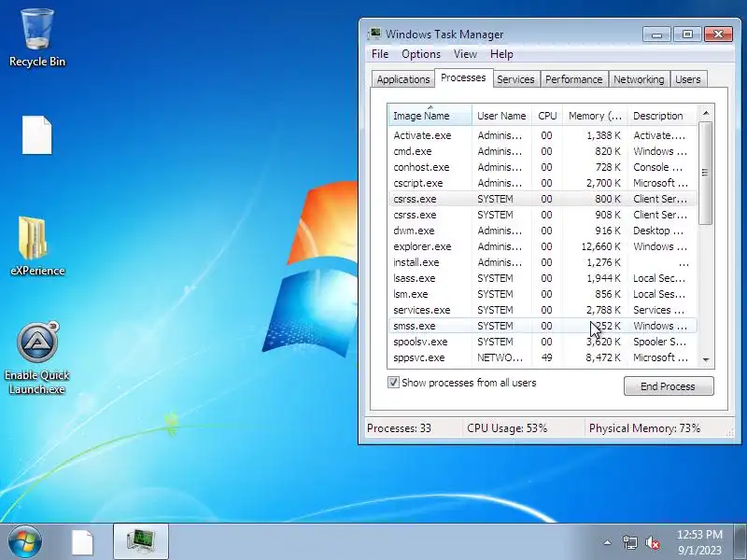The height and width of the screenshot is (560, 747).
Task: Toggle Show processes from all users
Action: [393, 383]
